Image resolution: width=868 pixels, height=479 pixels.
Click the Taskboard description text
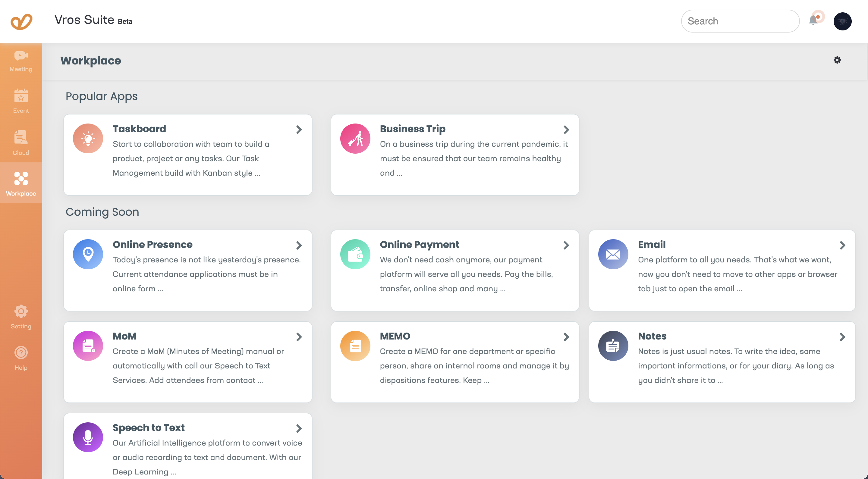pyautogui.click(x=191, y=158)
